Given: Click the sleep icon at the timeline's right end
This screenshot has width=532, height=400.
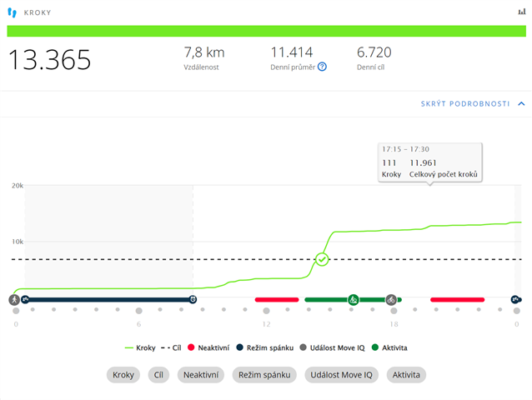Looking at the screenshot, I should click(516, 299).
